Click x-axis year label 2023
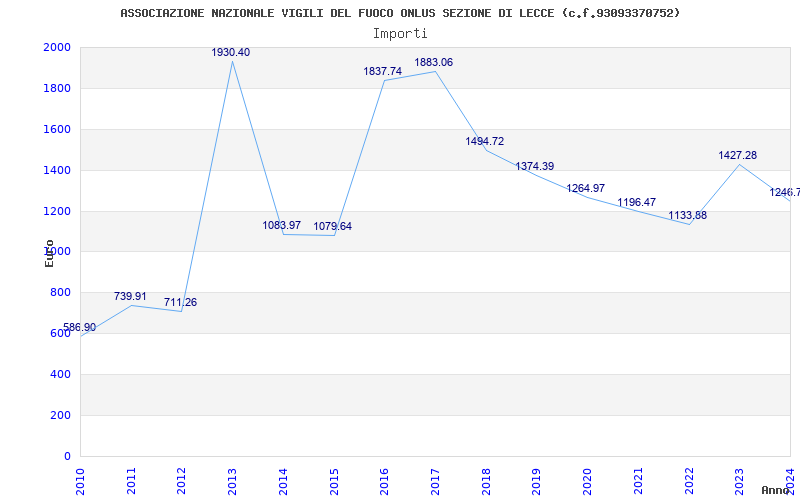Screen dimensions: 800x500 pyautogui.click(x=739, y=481)
